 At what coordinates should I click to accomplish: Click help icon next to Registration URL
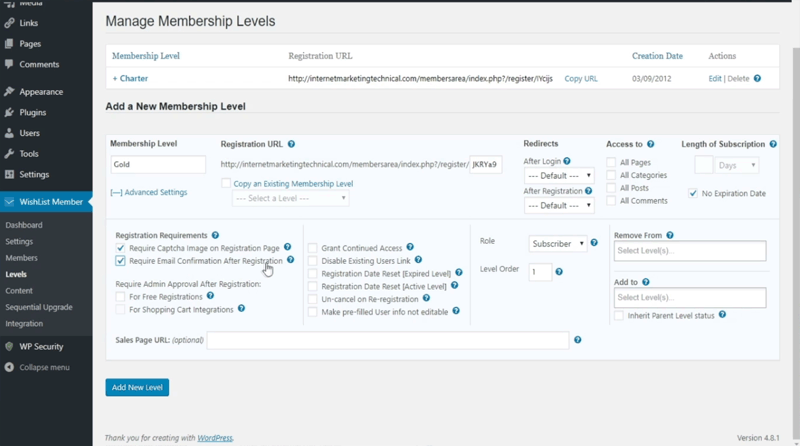coord(291,144)
